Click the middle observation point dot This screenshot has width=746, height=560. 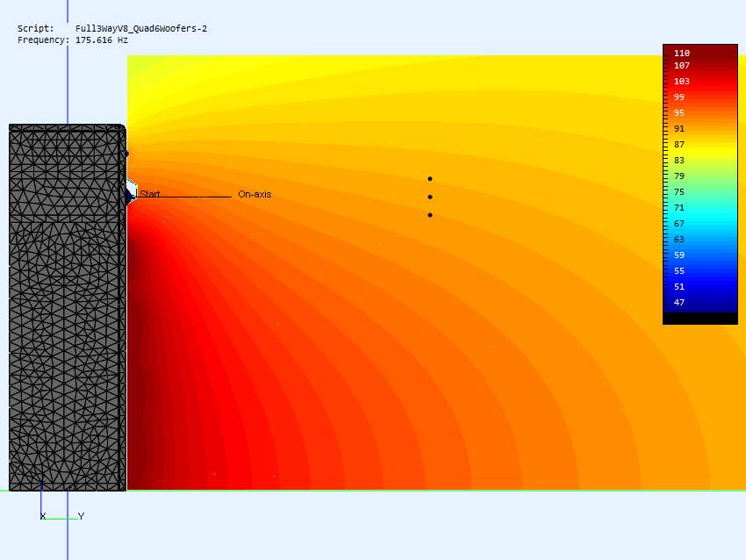(x=430, y=197)
